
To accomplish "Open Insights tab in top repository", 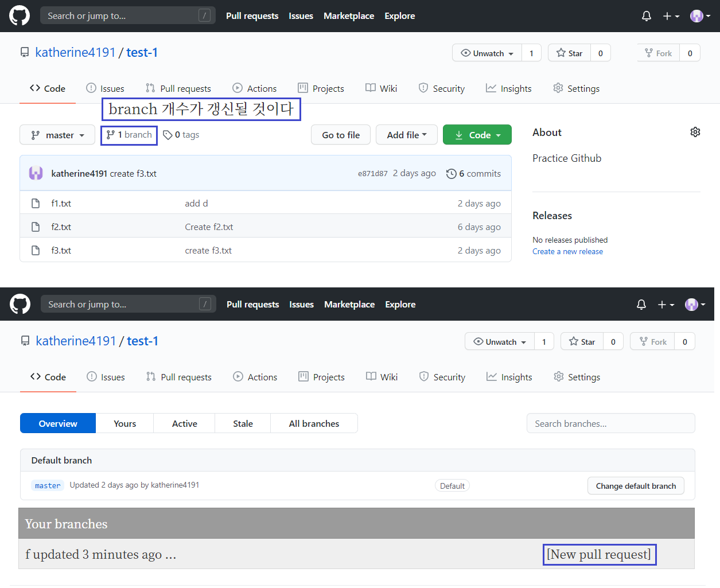I will pyautogui.click(x=509, y=88).
